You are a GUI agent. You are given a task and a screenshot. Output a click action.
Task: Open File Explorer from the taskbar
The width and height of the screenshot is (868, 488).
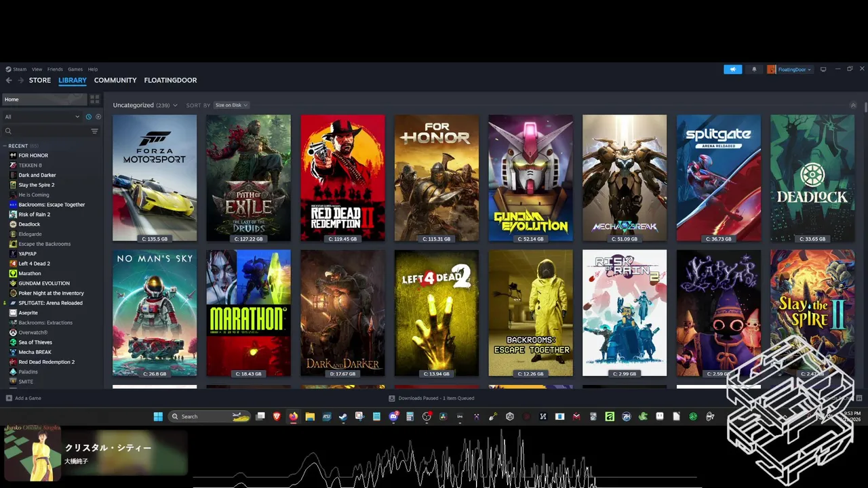(310, 416)
